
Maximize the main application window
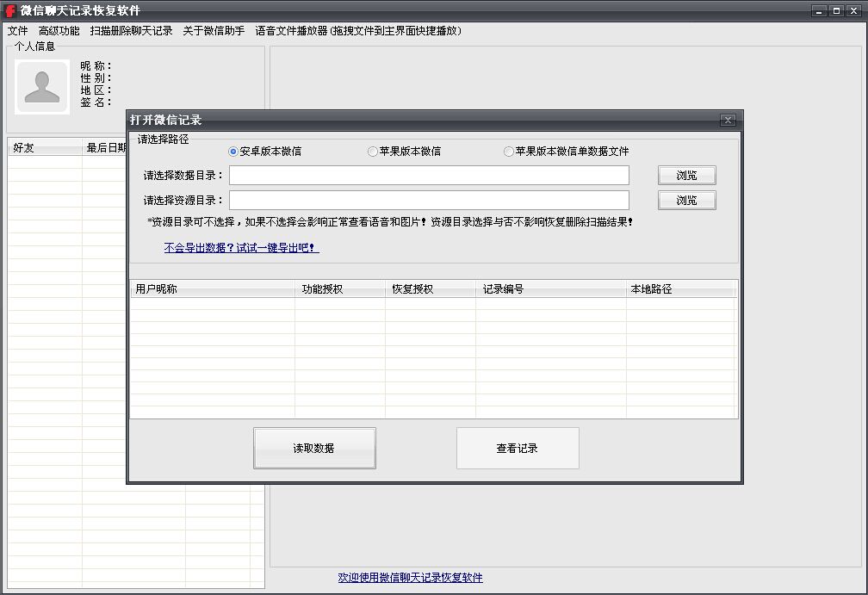pyautogui.click(x=836, y=10)
